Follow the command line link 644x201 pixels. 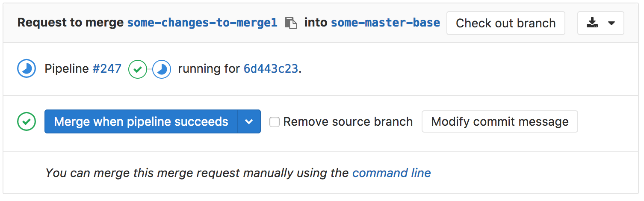[x=391, y=173]
